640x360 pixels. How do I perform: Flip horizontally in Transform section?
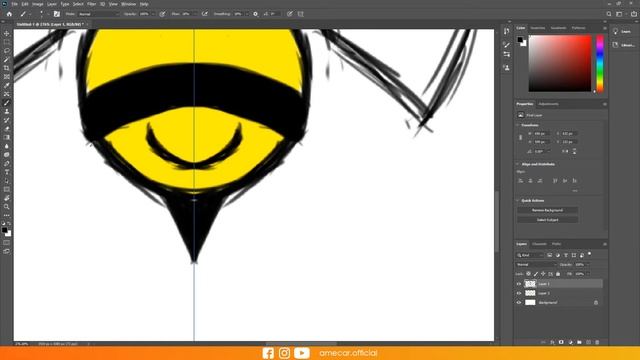tap(565, 151)
